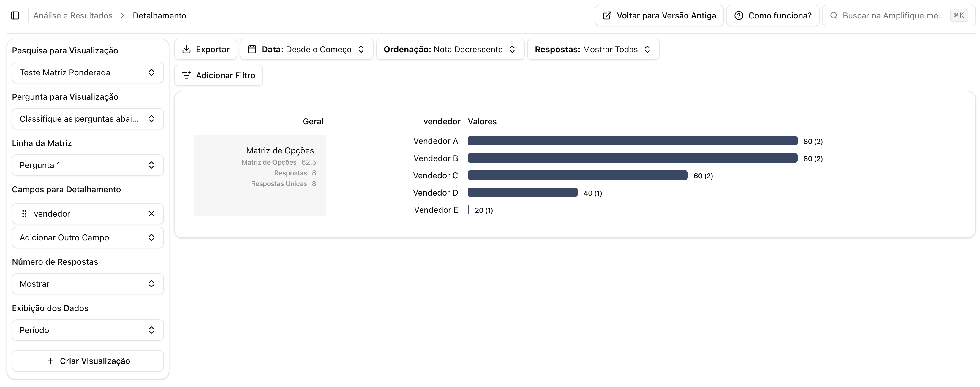
Task: Open the Como funciona? help button
Action: click(x=773, y=16)
